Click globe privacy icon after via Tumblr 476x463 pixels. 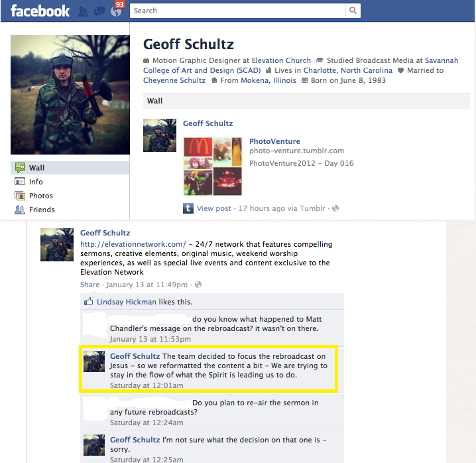335,208
